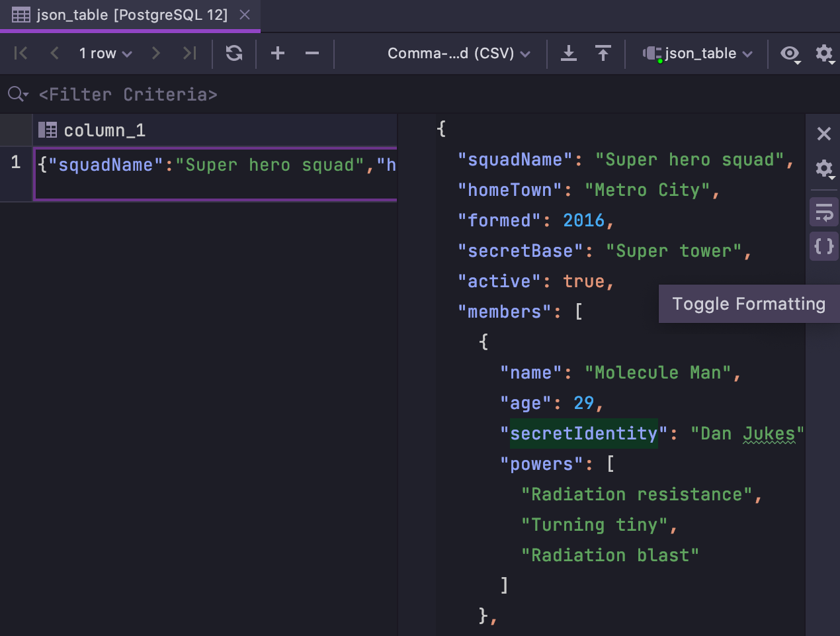This screenshot has width=840, height=636.
Task: Open the json_table target dropdown
Action: [698, 54]
